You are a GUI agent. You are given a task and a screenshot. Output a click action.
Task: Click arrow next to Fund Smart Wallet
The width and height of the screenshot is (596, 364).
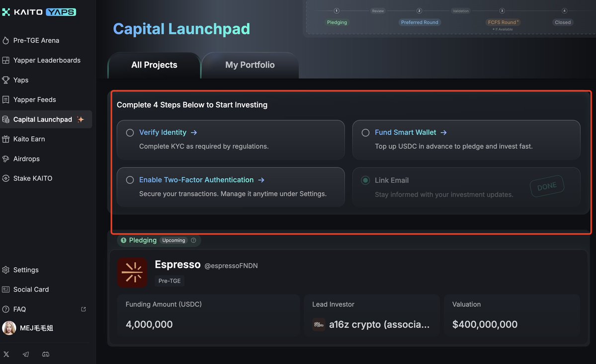click(x=443, y=133)
